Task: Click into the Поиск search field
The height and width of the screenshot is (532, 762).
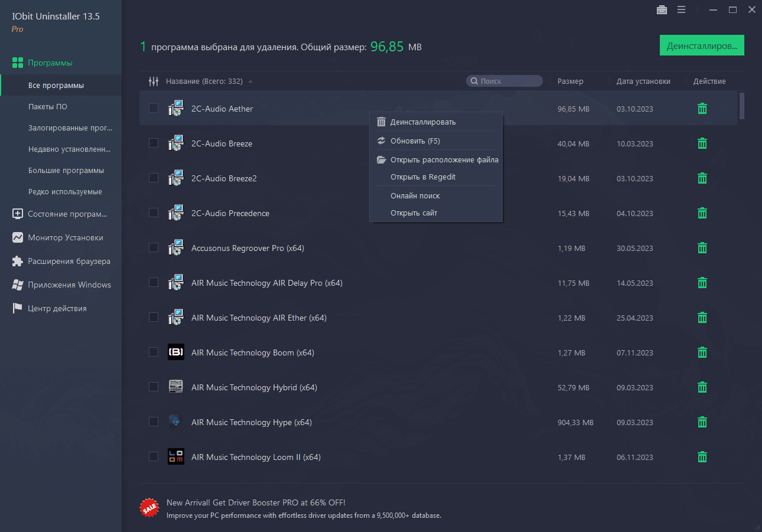Action: click(x=509, y=81)
